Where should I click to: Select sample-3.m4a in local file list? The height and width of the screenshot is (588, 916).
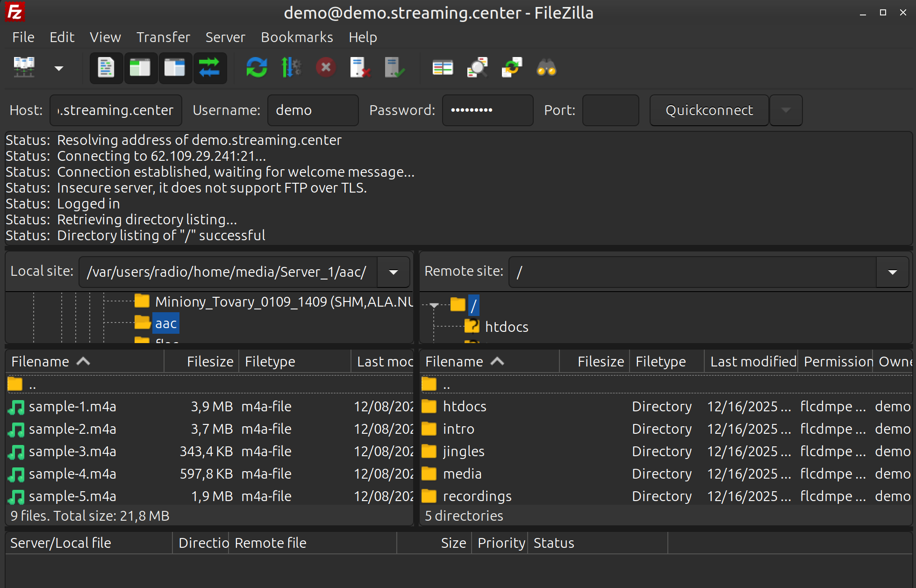pyautogui.click(x=72, y=452)
